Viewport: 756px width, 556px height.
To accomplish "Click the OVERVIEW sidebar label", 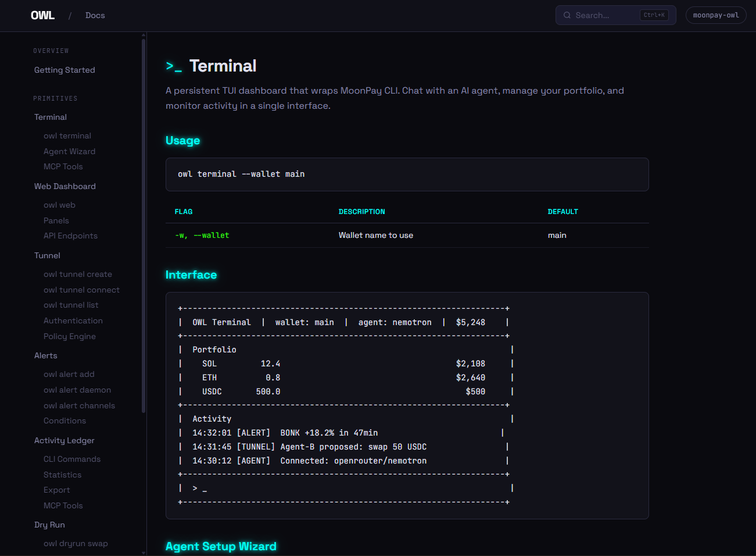I will (51, 51).
